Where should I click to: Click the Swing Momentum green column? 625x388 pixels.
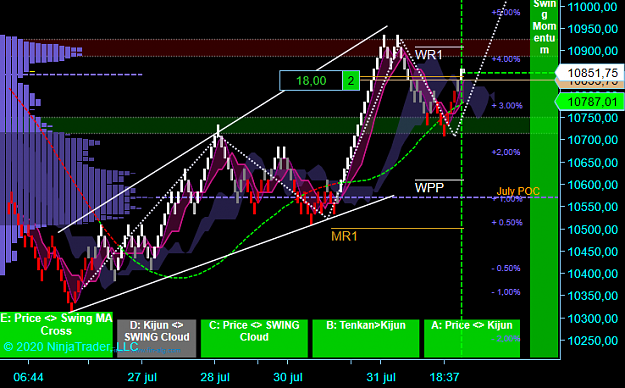(544, 179)
